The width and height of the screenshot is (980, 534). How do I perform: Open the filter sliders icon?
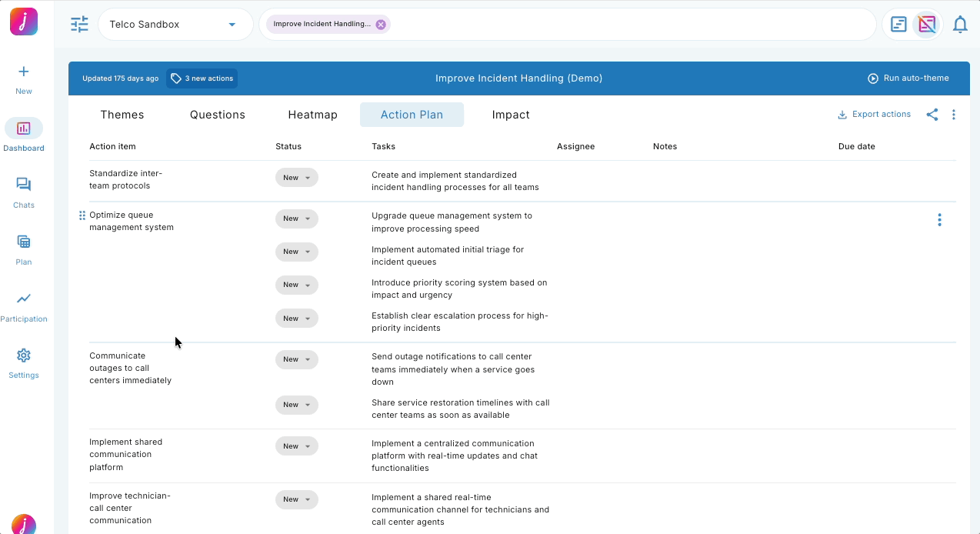(79, 25)
